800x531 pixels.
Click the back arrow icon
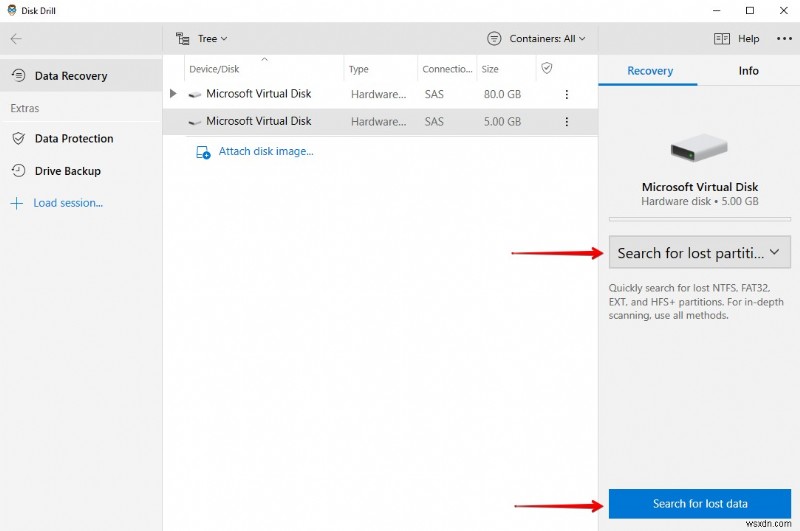16,39
